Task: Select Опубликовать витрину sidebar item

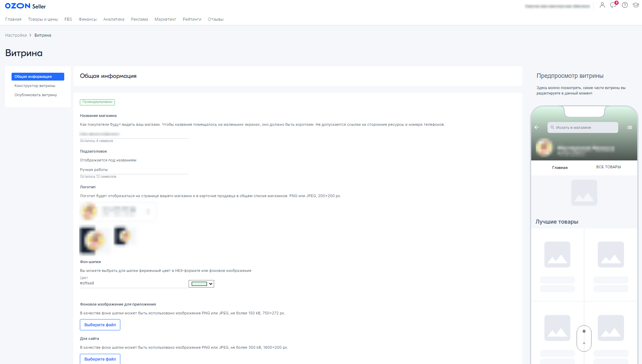Action: (x=36, y=95)
